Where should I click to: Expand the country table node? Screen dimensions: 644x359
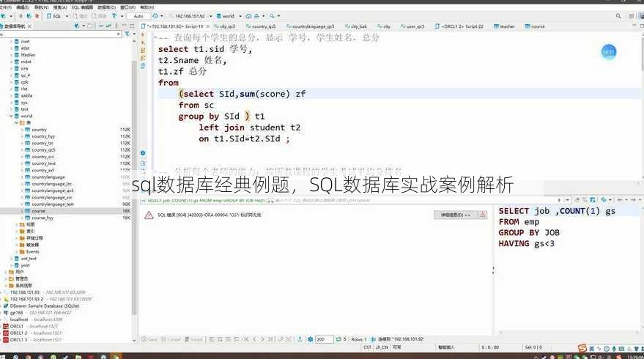22,130
